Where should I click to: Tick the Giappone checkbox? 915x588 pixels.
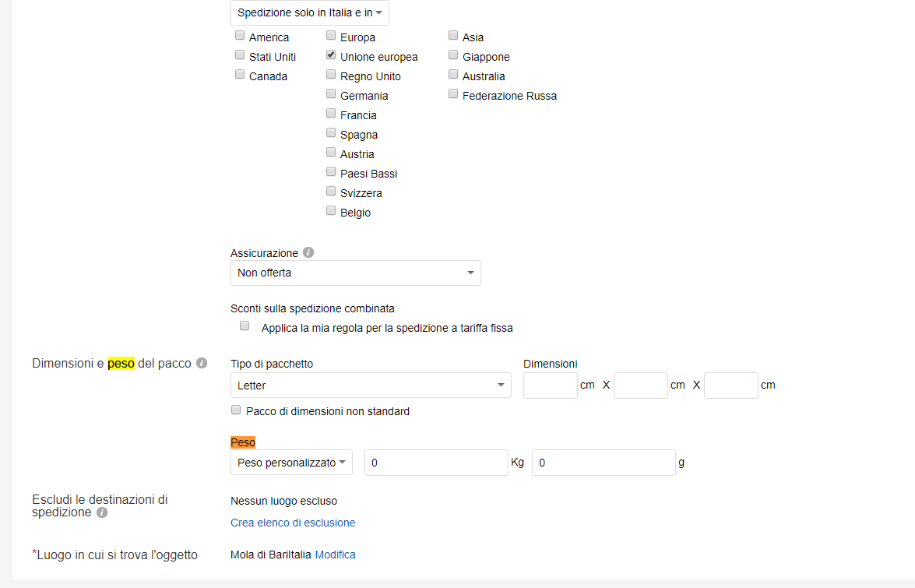453,55
